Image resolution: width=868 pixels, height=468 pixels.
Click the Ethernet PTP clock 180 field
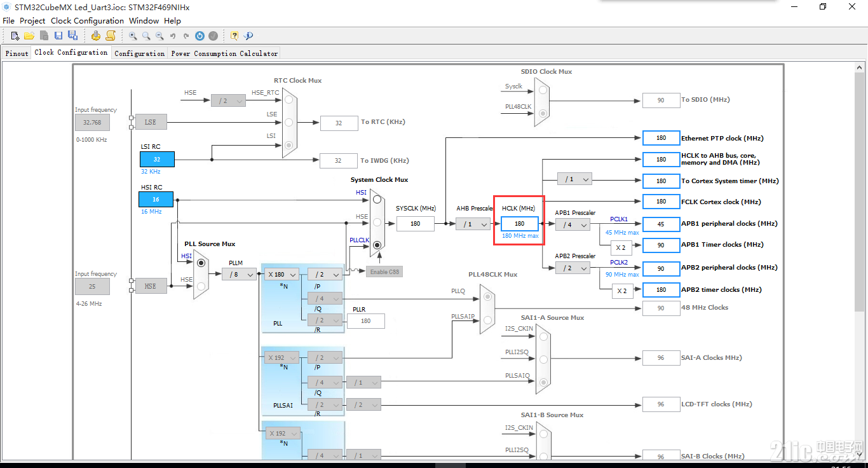[661, 138]
